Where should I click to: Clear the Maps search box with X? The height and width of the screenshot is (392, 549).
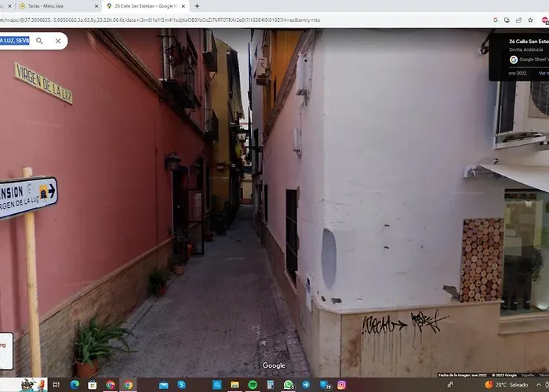pos(58,41)
